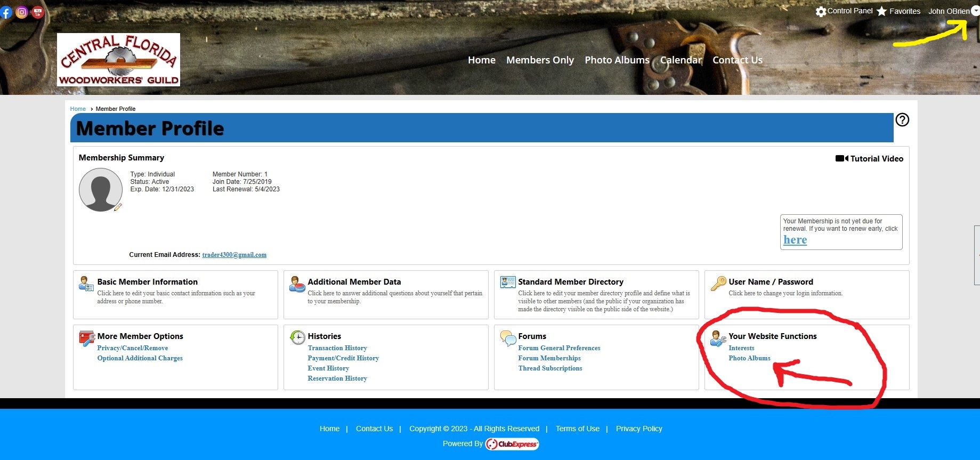Screen dimensions: 980x460
Task: Expand the John OBrien user dropdown arrow
Action: [x=975, y=11]
